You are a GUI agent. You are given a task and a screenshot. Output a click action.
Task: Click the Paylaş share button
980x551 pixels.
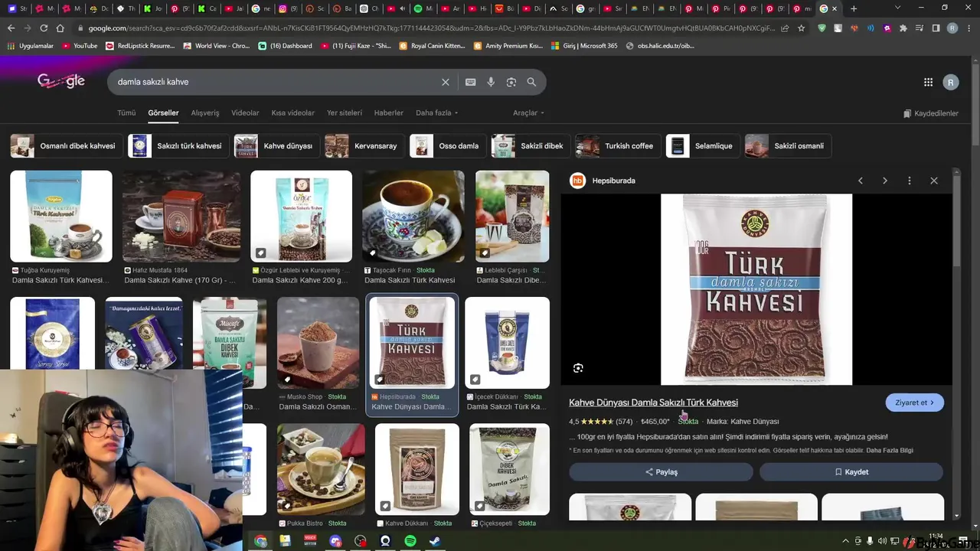[x=661, y=472]
